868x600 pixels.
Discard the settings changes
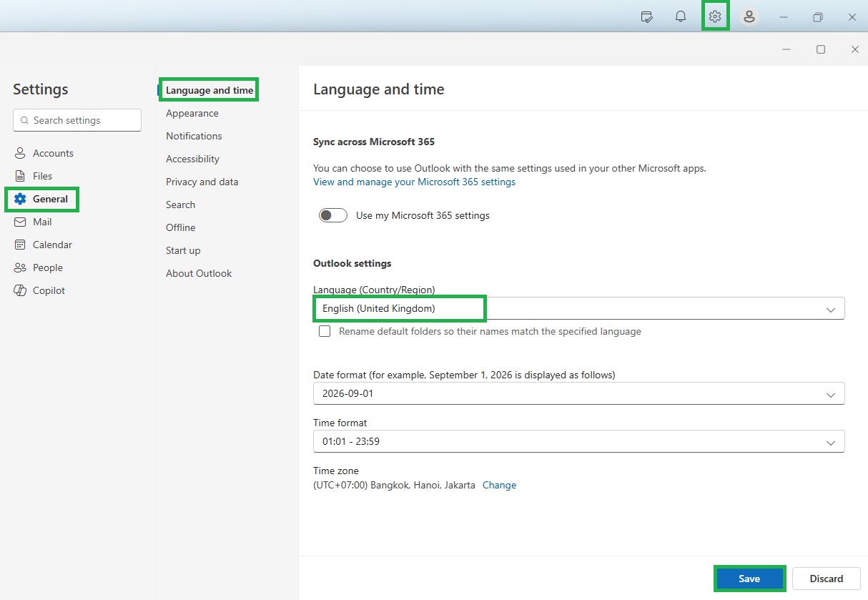pyautogui.click(x=827, y=579)
